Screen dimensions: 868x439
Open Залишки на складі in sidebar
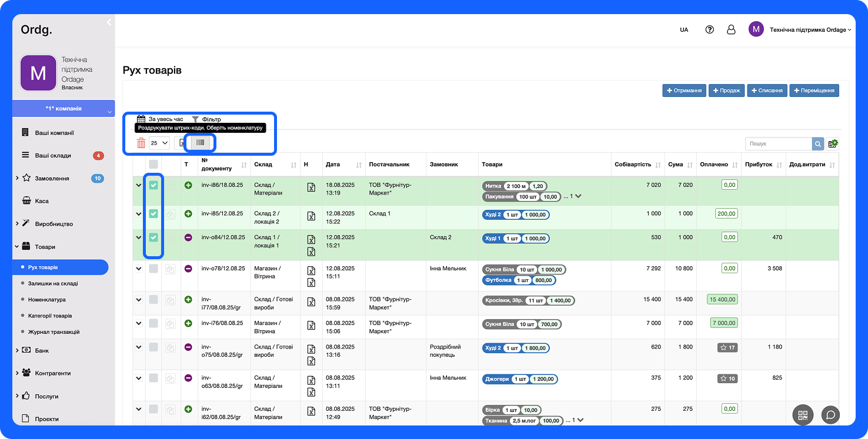tap(53, 283)
